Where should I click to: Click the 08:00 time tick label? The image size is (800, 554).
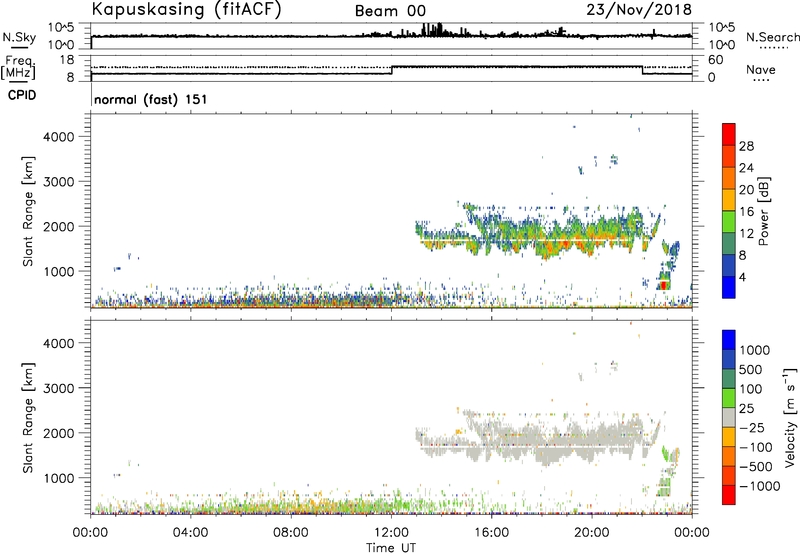(290, 533)
